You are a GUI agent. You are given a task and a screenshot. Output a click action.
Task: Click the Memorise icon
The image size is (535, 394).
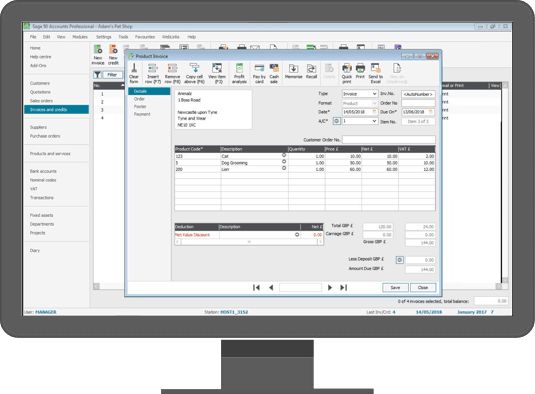[x=293, y=69]
